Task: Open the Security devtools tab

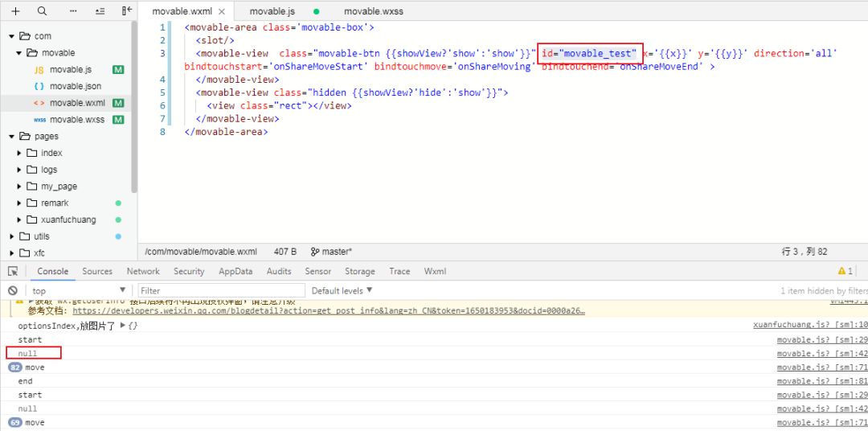Action: point(189,271)
